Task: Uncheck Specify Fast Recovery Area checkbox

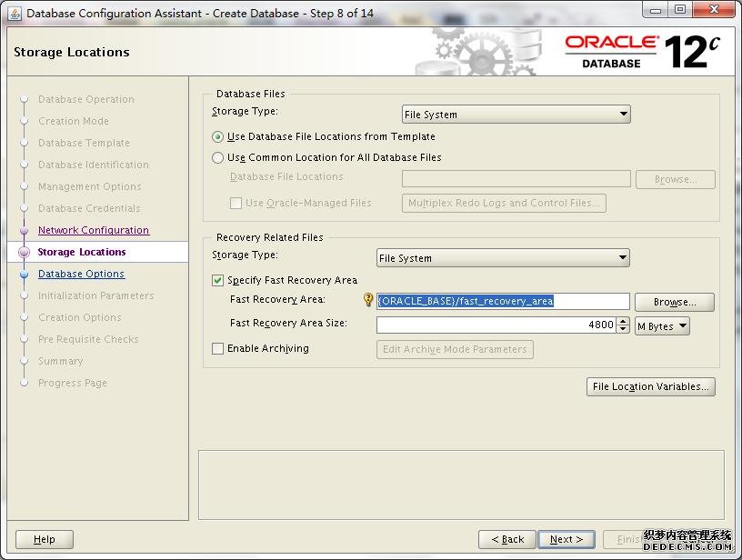Action: pyautogui.click(x=218, y=281)
